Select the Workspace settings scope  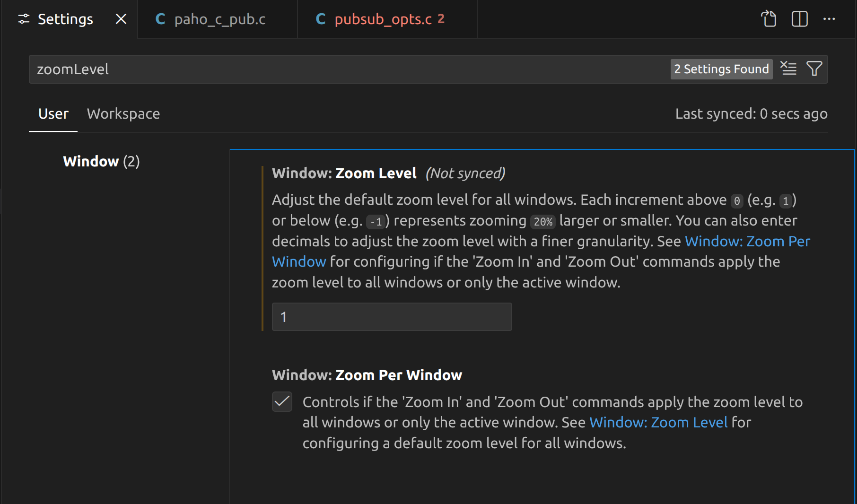click(x=123, y=114)
